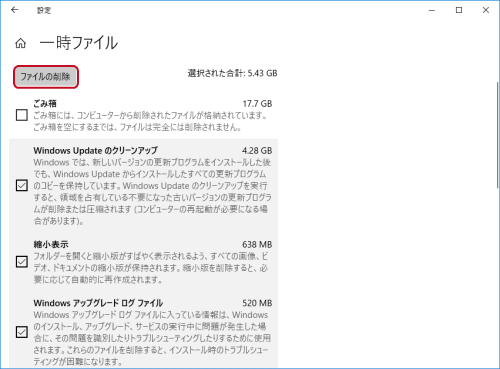Click the 選択された合計: 5.43 GB text

pyautogui.click(x=232, y=73)
